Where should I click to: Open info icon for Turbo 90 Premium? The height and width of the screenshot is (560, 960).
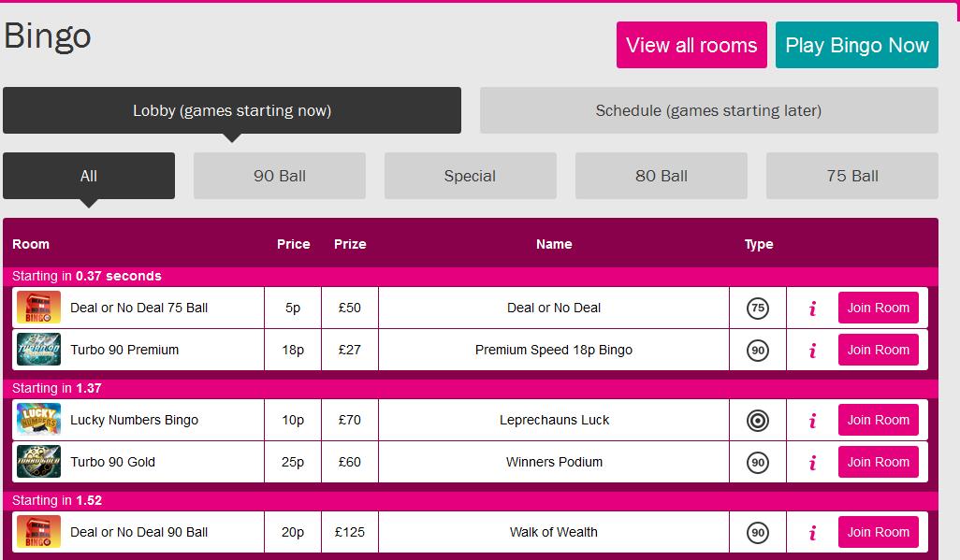pos(812,351)
